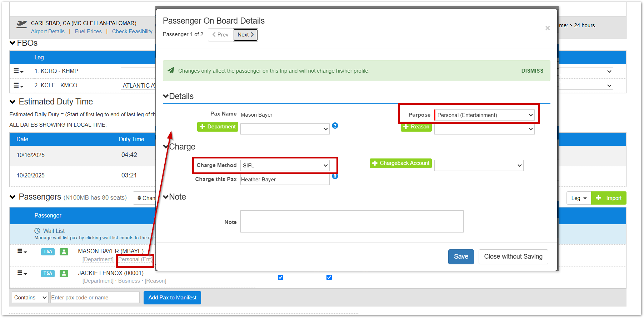Open the Purpose dropdown
Screen dimensions: 644x318
(485, 115)
